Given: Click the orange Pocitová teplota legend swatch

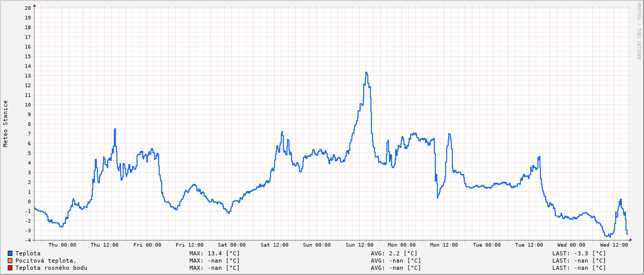Looking at the screenshot, I should tap(10, 261).
